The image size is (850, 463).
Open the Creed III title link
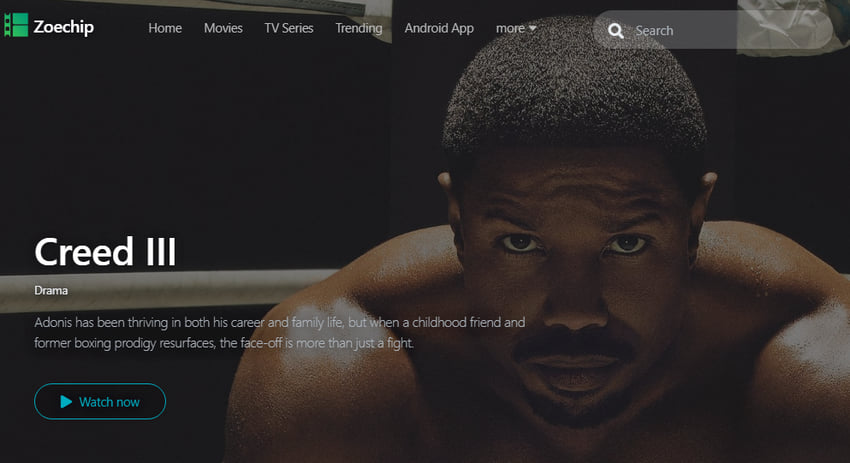[x=105, y=252]
